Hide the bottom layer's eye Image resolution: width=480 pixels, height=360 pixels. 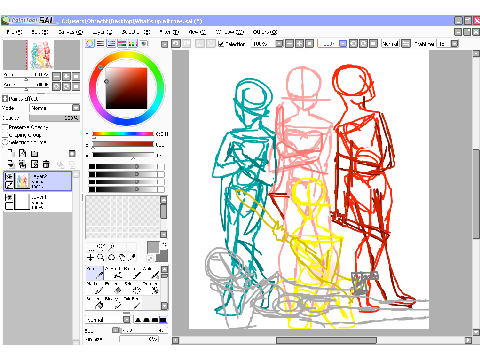[x=9, y=198]
